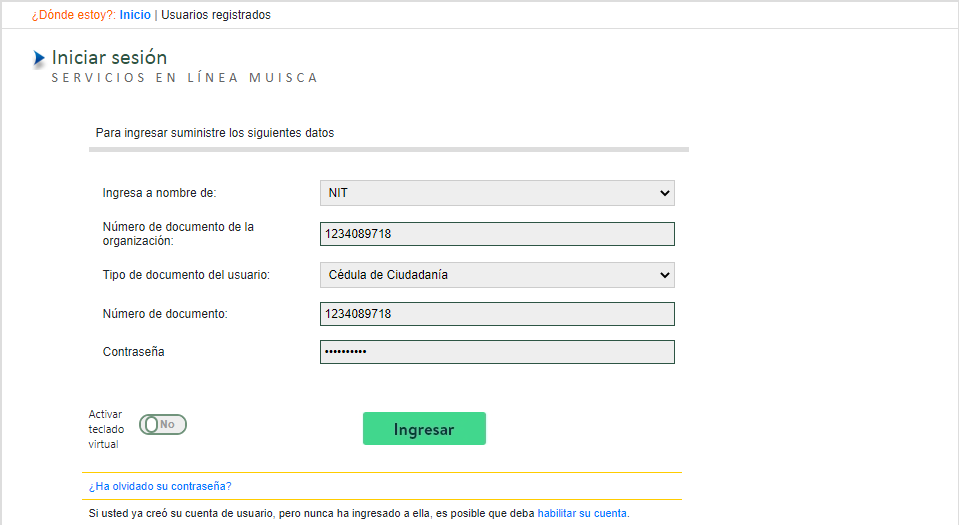Click the 'Tipo de documento del usuario:' label
The width and height of the screenshot is (959, 525).
[186, 275]
